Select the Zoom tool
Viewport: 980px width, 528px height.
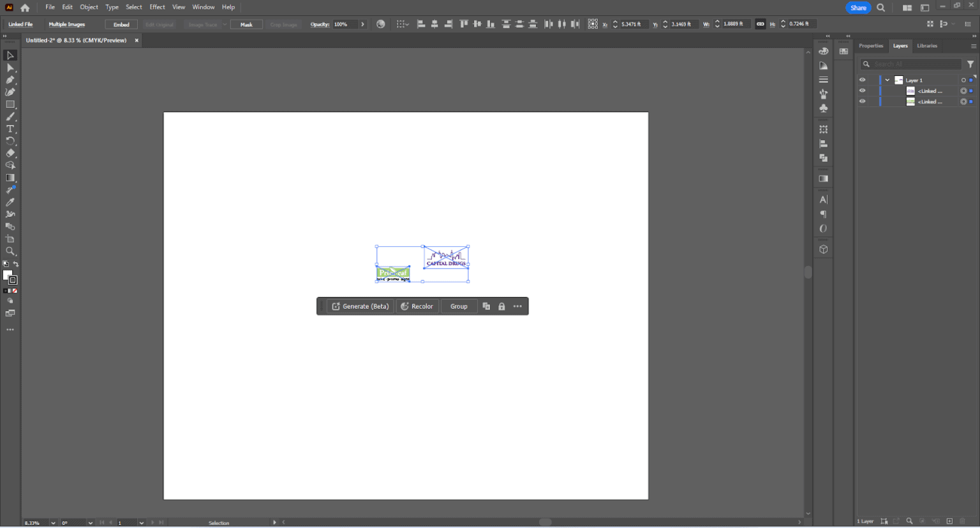(x=10, y=251)
